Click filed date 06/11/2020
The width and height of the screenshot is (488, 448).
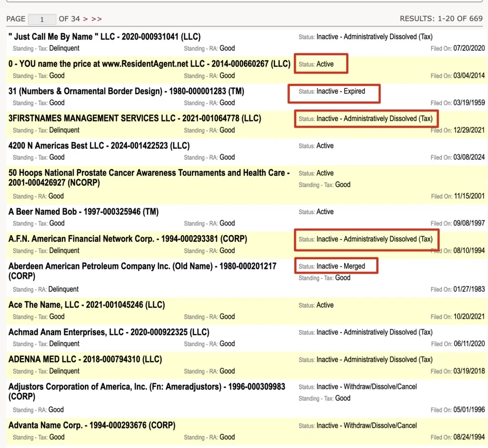469,344
